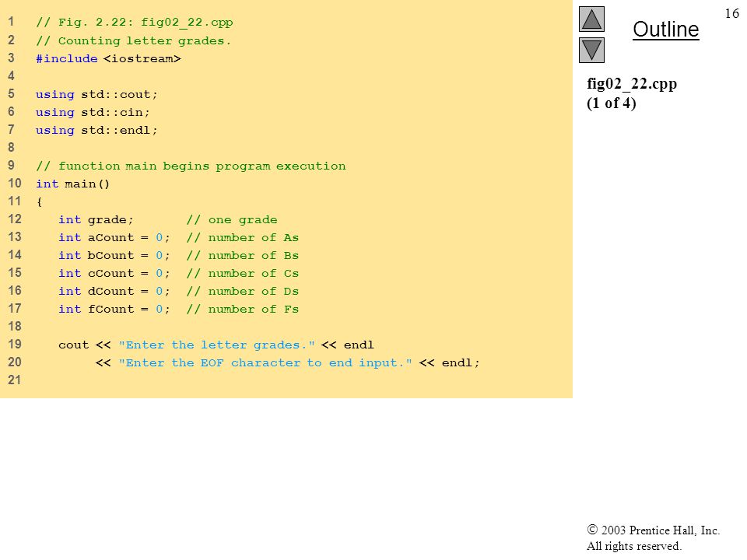Viewport: 747px width, 560px height.
Task: Click the "Enter the letter grades." string
Action: (217, 345)
